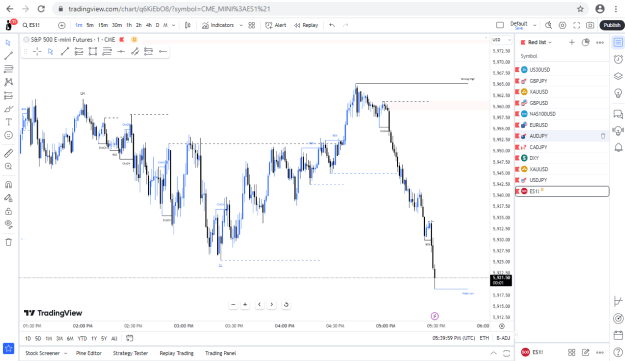Image resolution: width=625 pixels, height=361 pixels.
Task: Toggle the watchlist panel icon
Action: (618, 42)
